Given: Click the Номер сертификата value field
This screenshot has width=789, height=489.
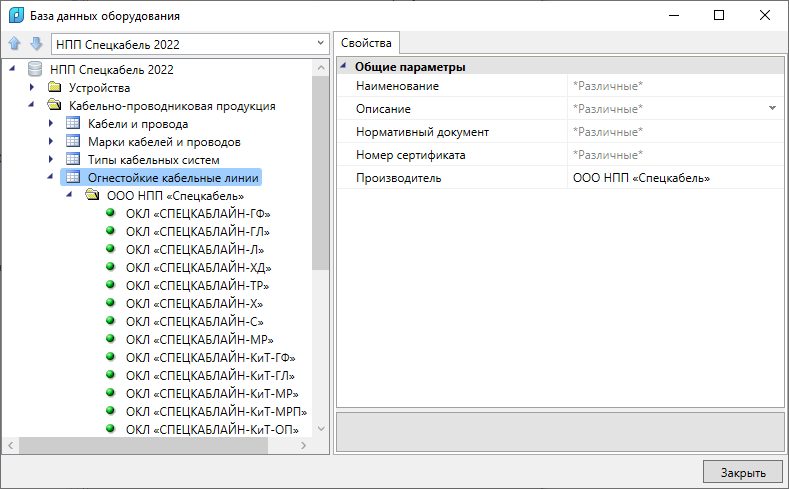Looking at the screenshot, I should point(675,155).
